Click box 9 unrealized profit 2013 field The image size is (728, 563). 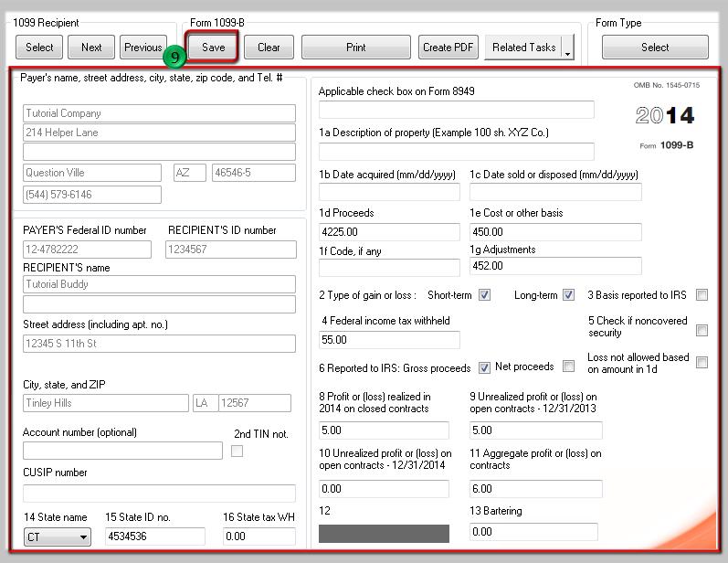click(536, 430)
